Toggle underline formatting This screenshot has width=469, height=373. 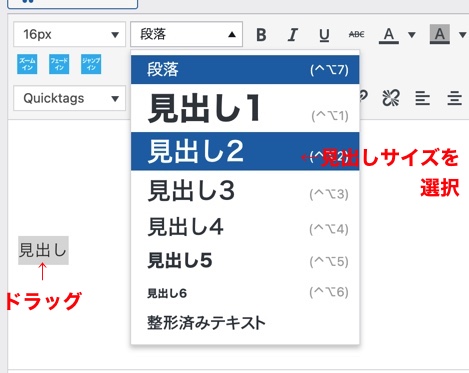click(x=324, y=34)
